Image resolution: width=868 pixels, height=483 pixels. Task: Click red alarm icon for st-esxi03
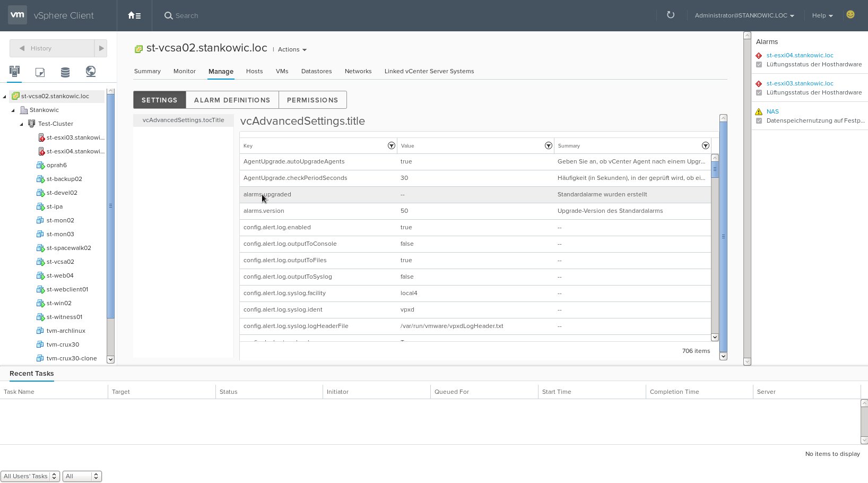[x=759, y=84]
